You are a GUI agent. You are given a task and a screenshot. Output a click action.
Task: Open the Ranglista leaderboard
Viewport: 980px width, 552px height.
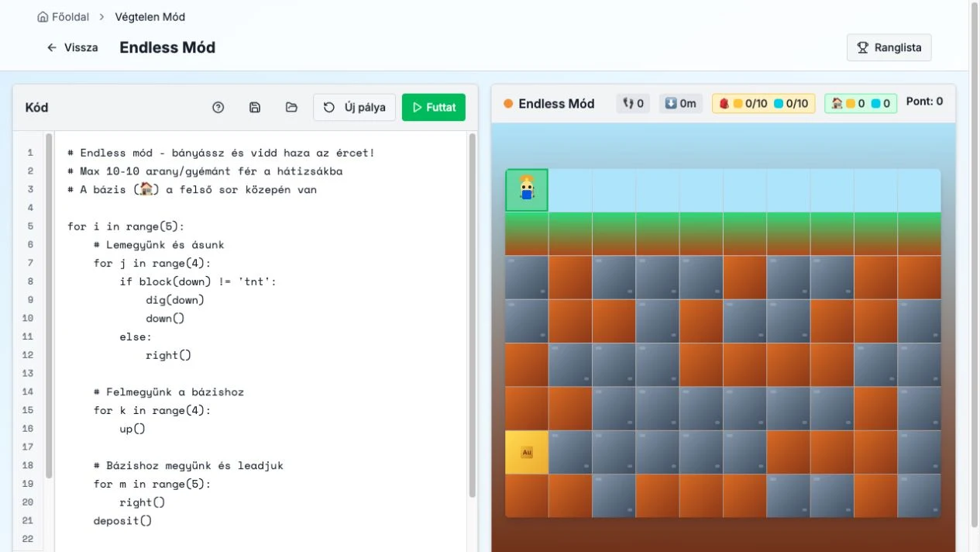coord(889,47)
